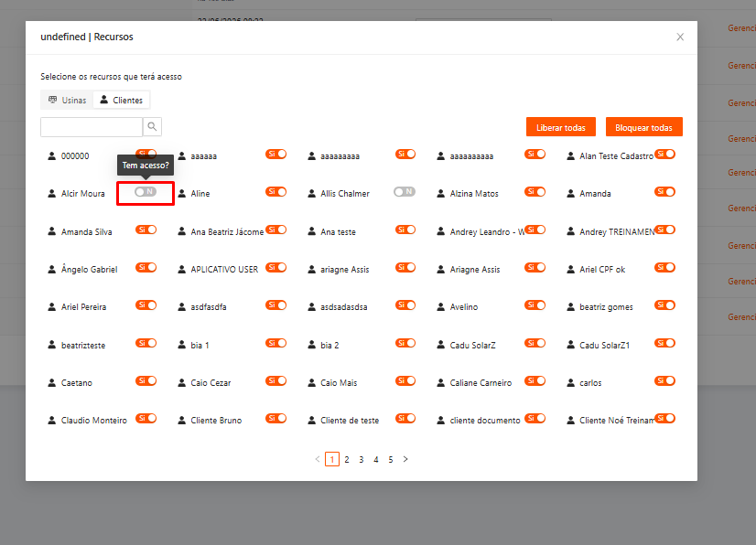Screen dimensions: 756x545
Task: Click the person icon beside Aline
Action: tap(182, 194)
